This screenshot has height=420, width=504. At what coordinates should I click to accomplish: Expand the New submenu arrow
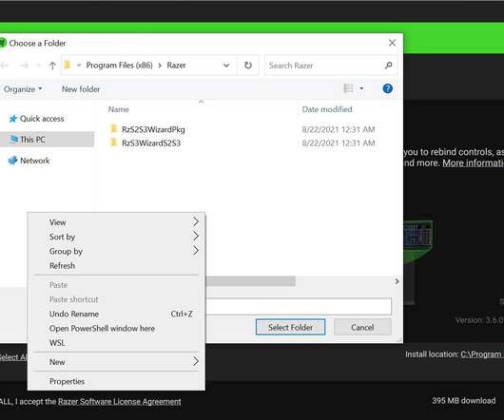tap(196, 361)
